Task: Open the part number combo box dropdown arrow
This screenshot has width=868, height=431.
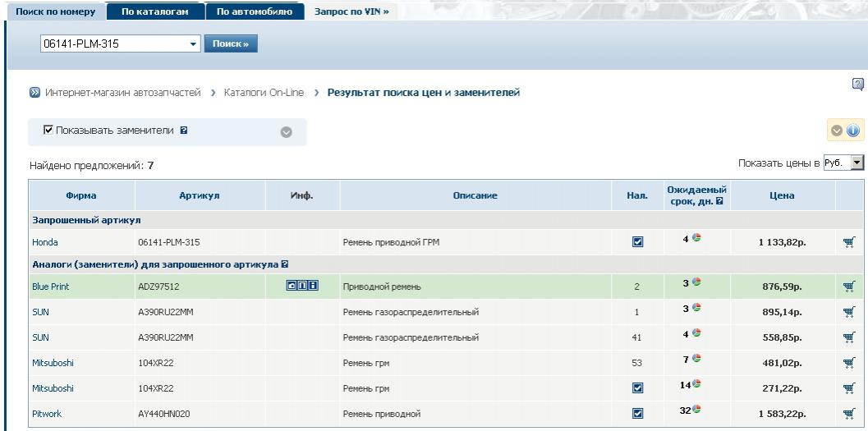Action: (x=193, y=44)
